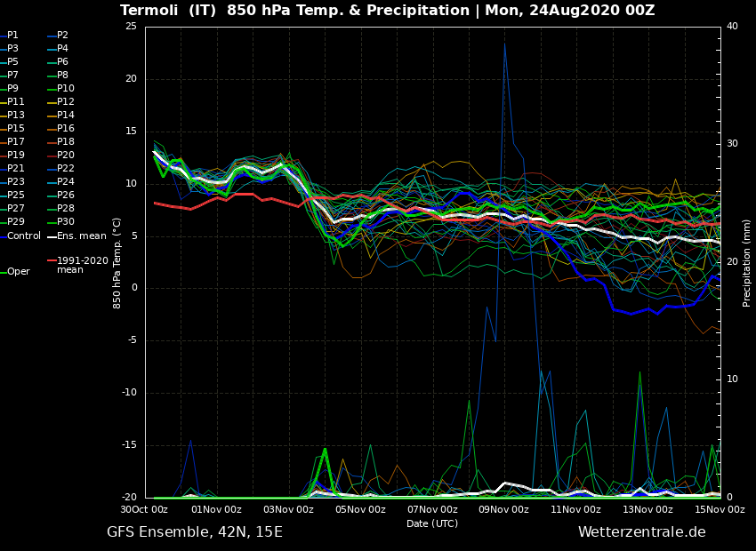Click the Precipitation (mm) axis title
The image size is (756, 551).
coord(747,263)
